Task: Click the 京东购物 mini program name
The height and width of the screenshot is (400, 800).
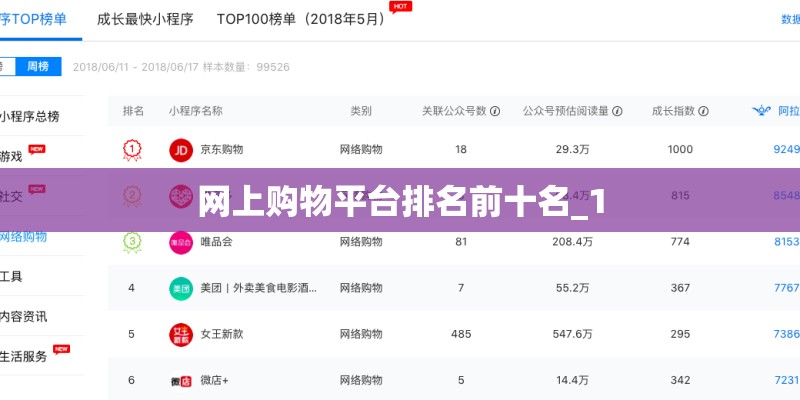Action: pos(221,149)
